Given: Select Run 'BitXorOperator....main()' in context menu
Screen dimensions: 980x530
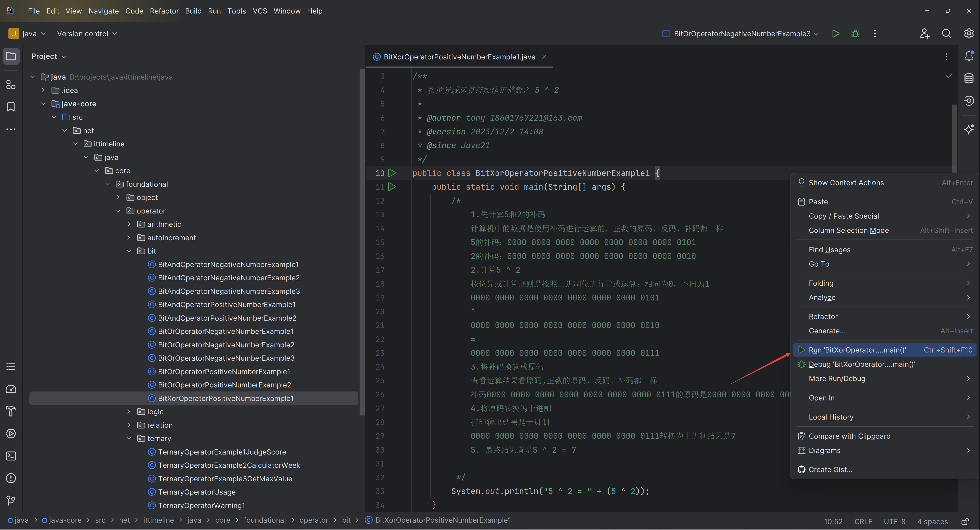Looking at the screenshot, I should tap(885, 350).
